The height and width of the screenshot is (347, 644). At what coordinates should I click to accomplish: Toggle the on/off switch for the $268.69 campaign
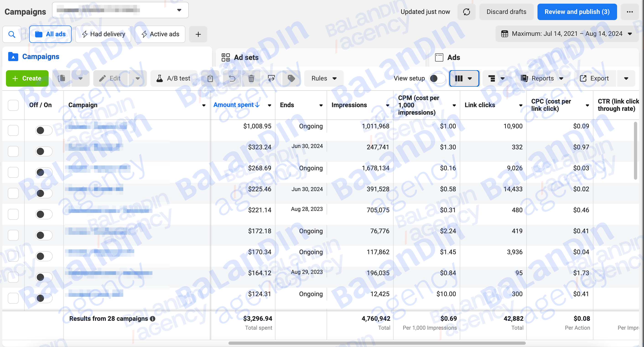coord(44,172)
